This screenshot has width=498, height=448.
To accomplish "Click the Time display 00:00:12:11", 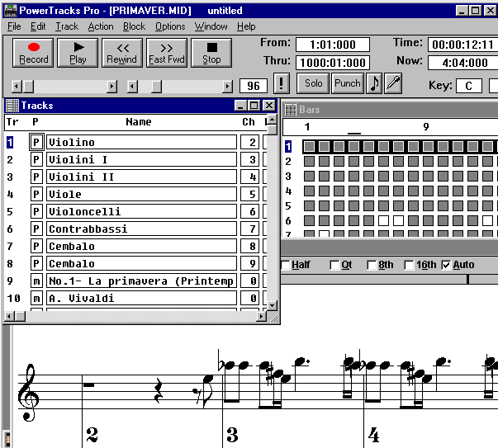I will point(462,45).
